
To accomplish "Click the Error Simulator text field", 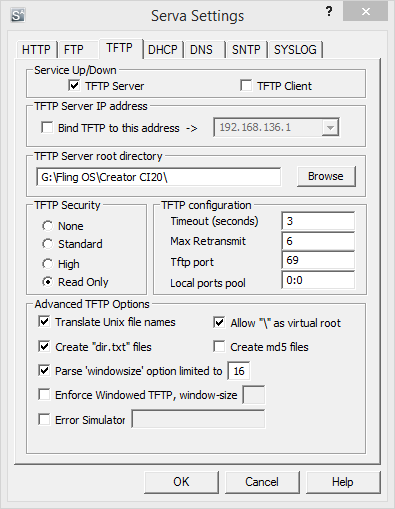I will click(198, 419).
